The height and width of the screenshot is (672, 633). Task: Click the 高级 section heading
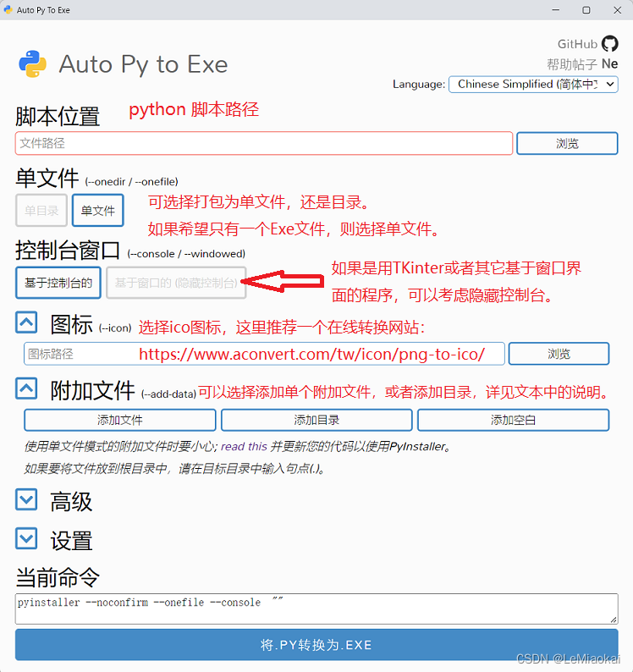(x=71, y=501)
